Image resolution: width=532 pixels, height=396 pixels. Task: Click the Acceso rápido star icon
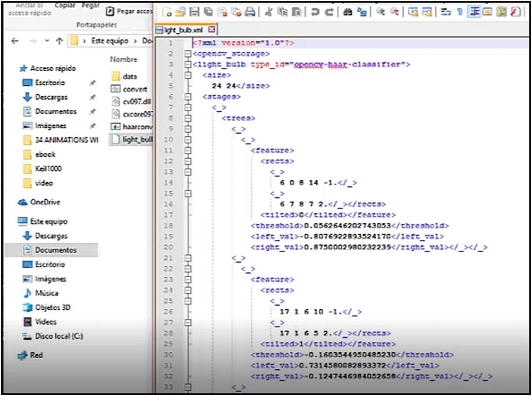tap(23, 68)
